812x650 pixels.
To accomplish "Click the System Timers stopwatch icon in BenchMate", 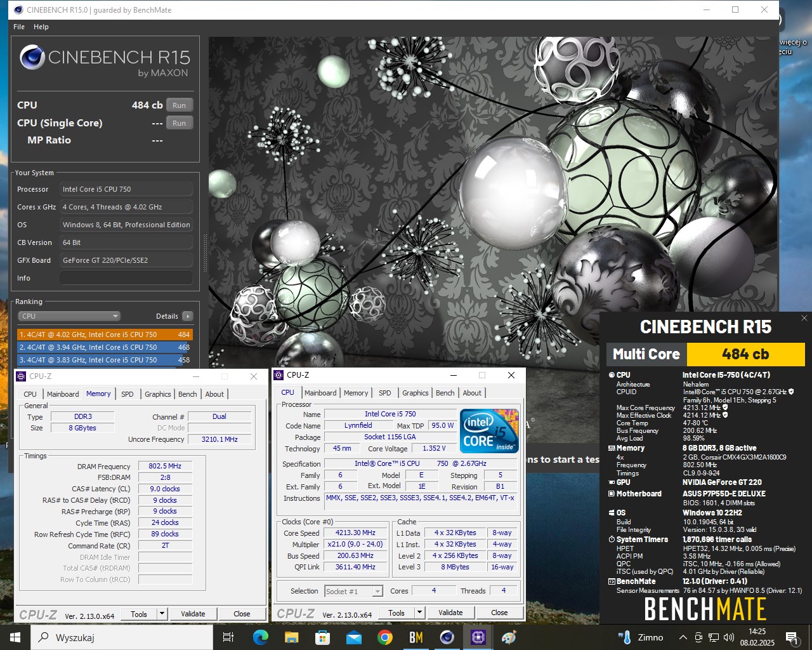I will pyautogui.click(x=612, y=540).
